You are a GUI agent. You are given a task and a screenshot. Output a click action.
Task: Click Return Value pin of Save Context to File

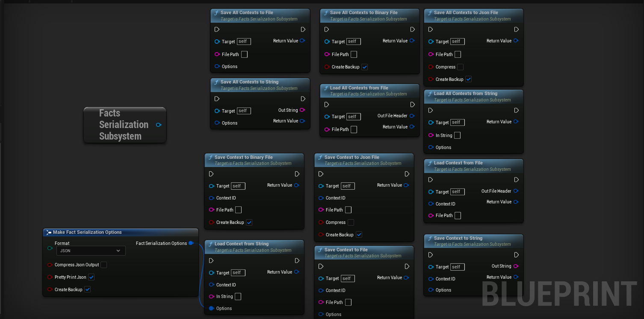pyautogui.click(x=406, y=277)
